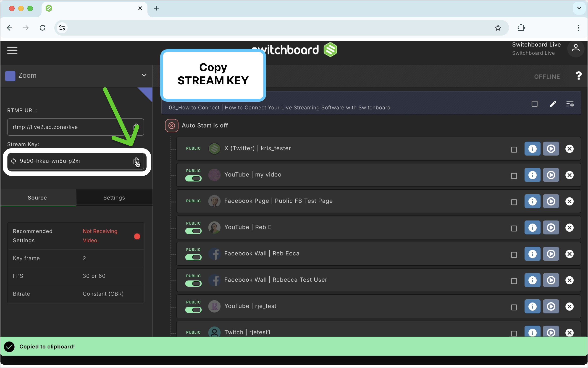Start streaming to Facebook Page Public FB Test Page
This screenshot has height=368, width=588.
coord(551,201)
